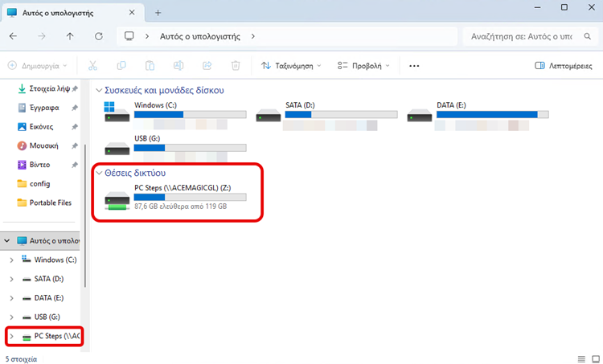Open the Προβολή view dropdown

364,66
